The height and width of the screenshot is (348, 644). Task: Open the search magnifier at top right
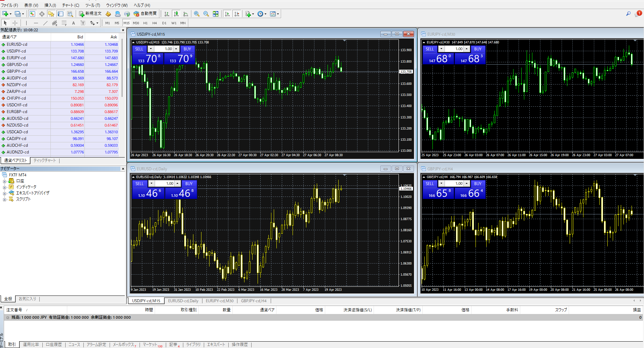(628, 14)
